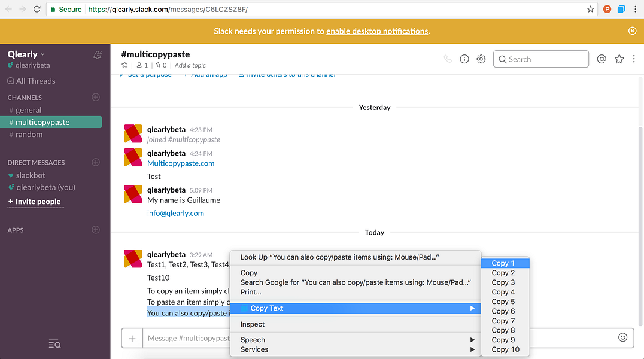This screenshot has height=359, width=644.
Task: View channel member count icon
Action: click(142, 65)
